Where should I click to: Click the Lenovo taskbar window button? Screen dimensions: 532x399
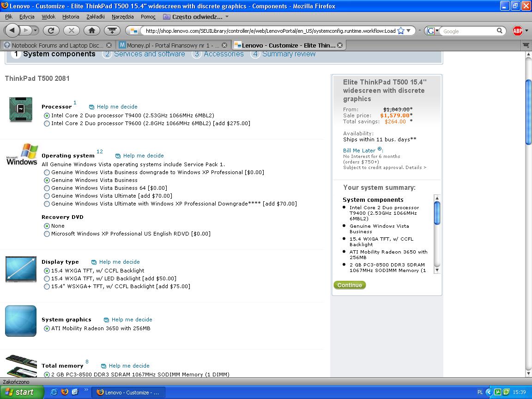coord(128,393)
